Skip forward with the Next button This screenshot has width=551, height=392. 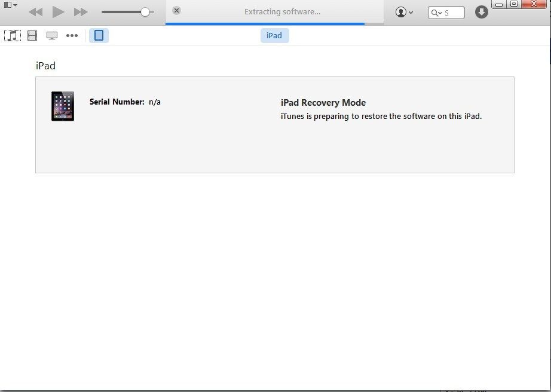pos(81,12)
